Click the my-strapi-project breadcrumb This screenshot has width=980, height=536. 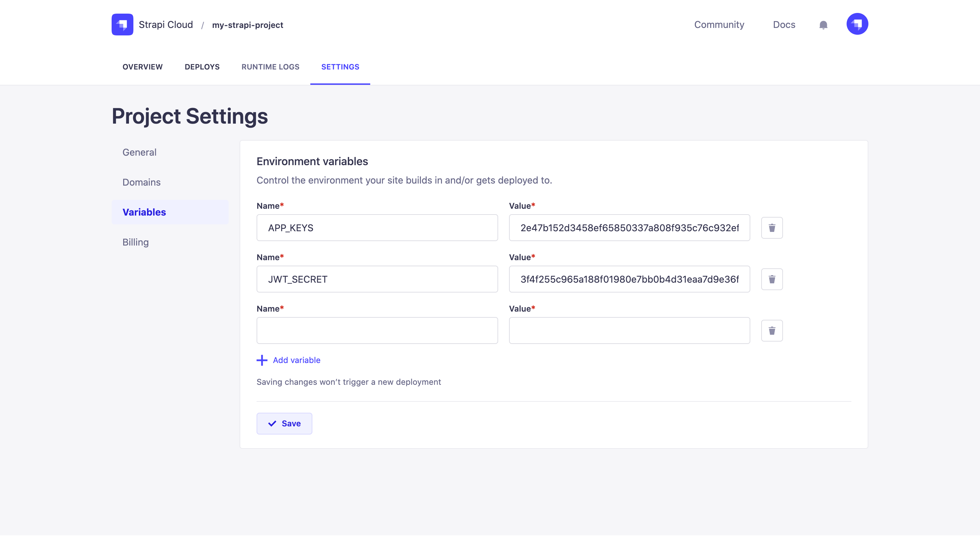pos(247,25)
